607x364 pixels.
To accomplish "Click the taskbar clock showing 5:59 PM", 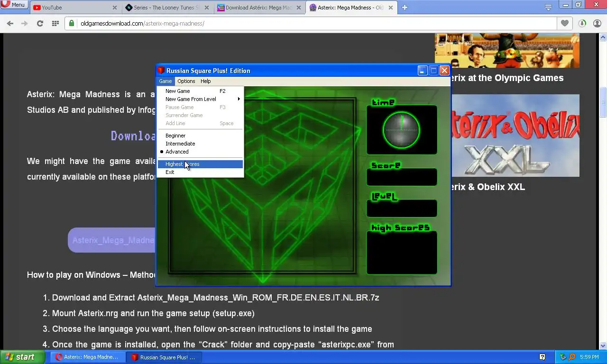I will pos(589,357).
